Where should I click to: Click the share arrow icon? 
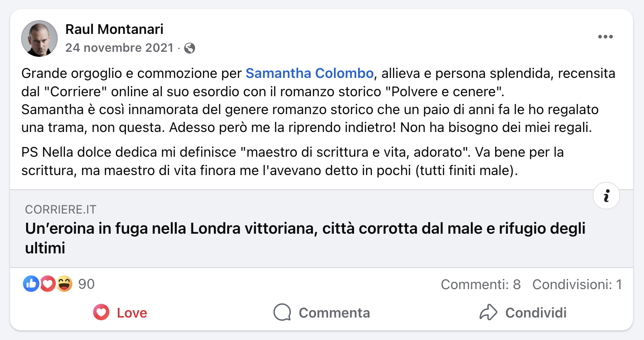pos(488,313)
